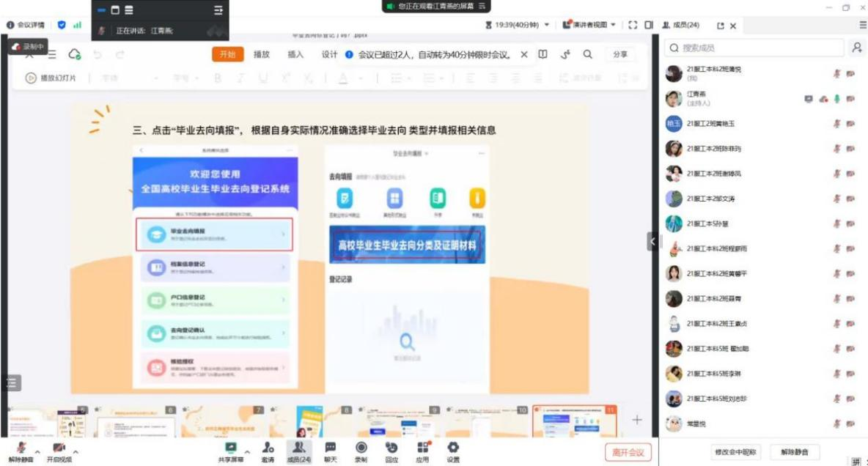868x466 pixels.
Task: Click the 搜索成员 search field
Action: 755,48
